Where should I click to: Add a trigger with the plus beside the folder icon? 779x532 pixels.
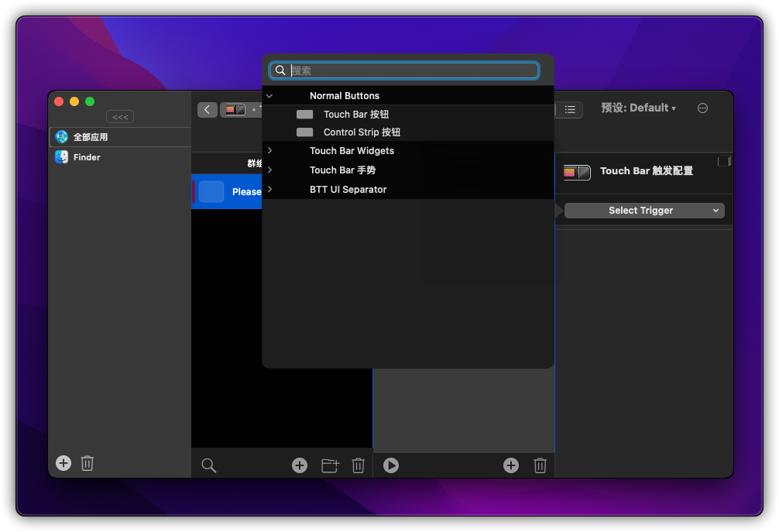[x=300, y=465]
